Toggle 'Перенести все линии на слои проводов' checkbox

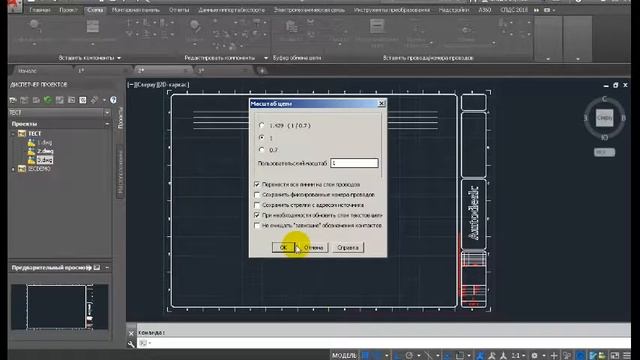257,184
